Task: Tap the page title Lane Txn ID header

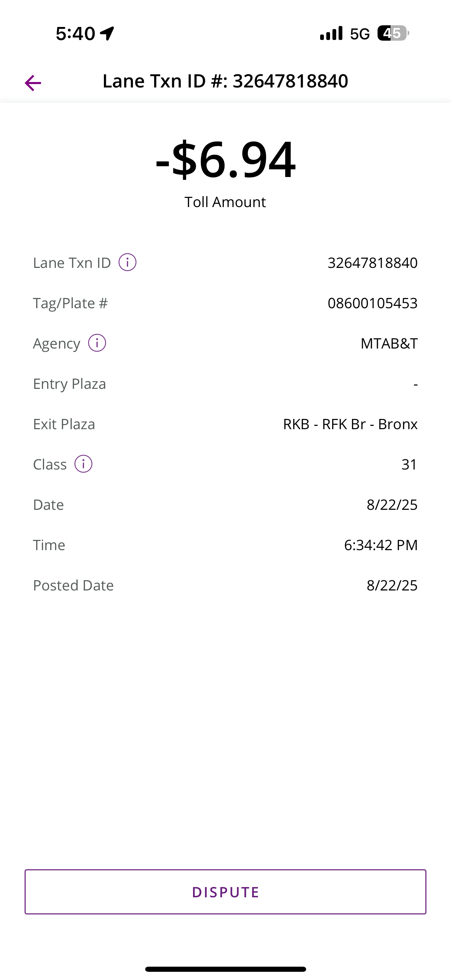Action: [225, 81]
